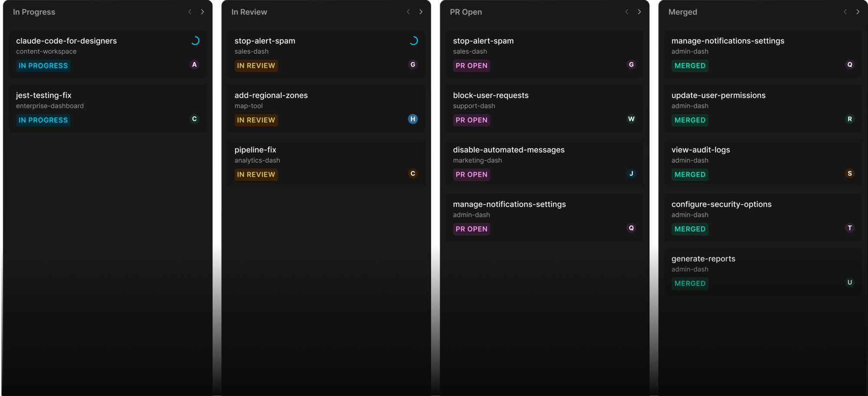
Task: Click the U avatar on generate-reports card
Action: (850, 282)
